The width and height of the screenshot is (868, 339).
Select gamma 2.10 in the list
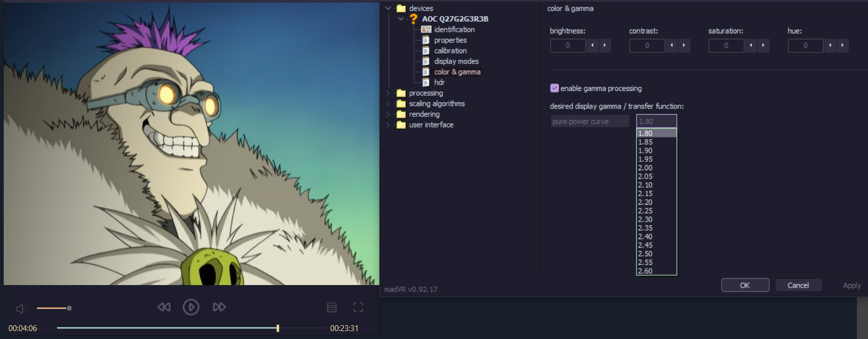click(657, 185)
